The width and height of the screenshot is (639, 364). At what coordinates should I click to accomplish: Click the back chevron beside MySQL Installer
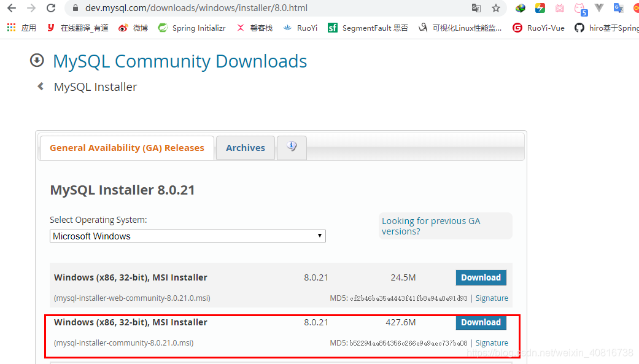[41, 86]
